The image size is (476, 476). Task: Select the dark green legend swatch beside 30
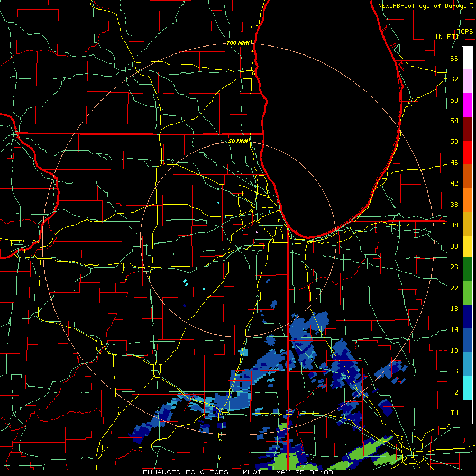click(467, 269)
